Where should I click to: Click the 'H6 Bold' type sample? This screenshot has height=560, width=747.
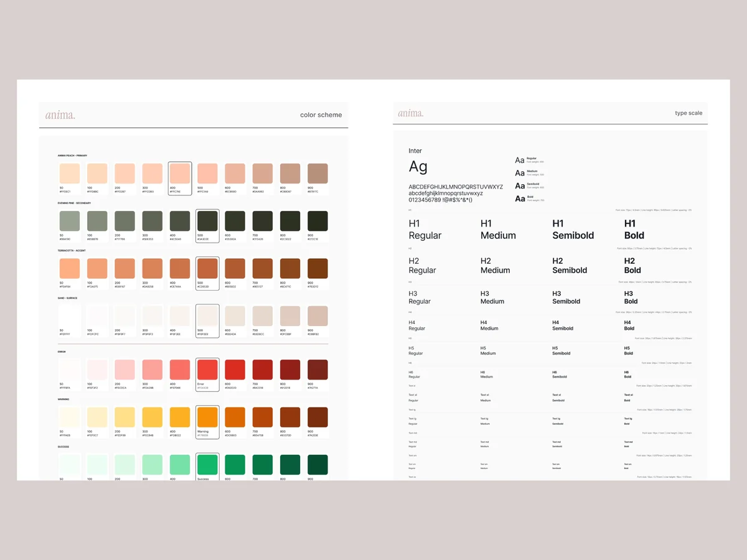(x=627, y=375)
